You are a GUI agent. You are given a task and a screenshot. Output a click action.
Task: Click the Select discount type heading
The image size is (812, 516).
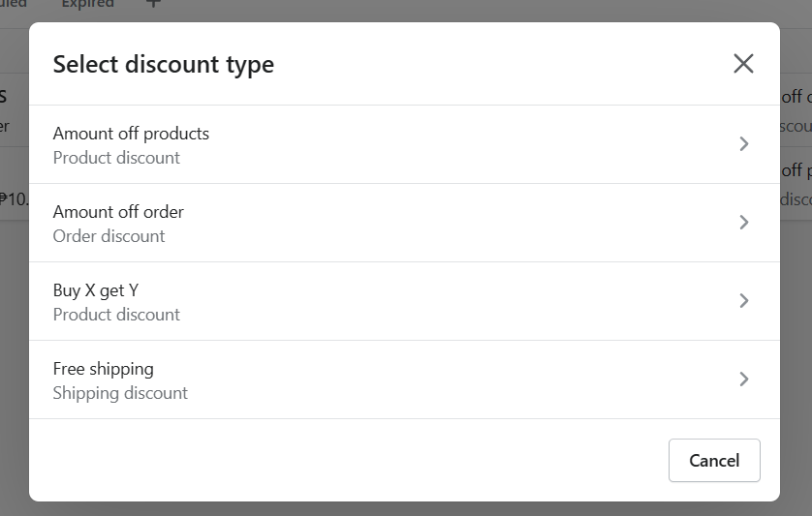coord(164,65)
